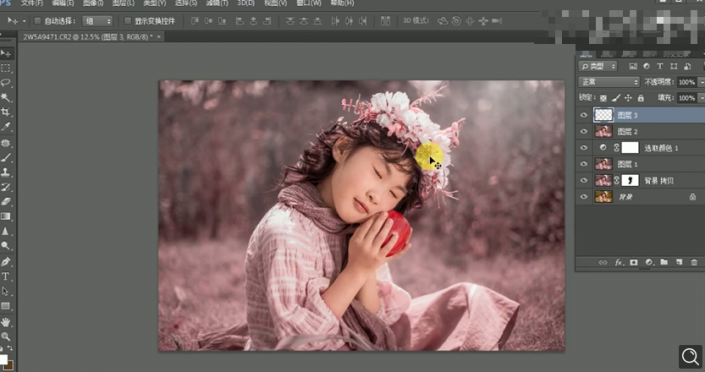Add a layer mask from panel footer
This screenshot has width=705, height=372.
[634, 262]
